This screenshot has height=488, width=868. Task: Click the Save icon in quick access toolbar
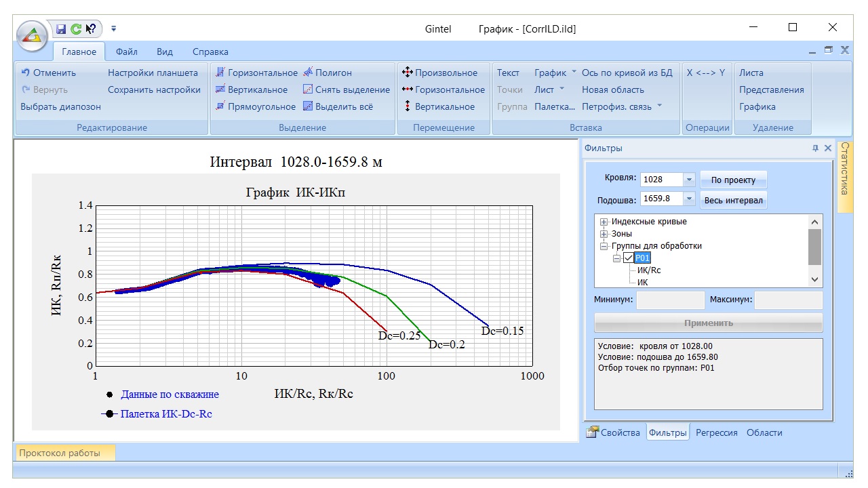click(x=61, y=28)
